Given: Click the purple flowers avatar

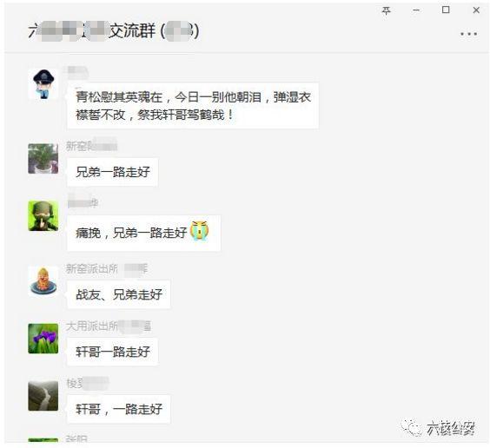Looking at the screenshot, I should click(x=43, y=339).
